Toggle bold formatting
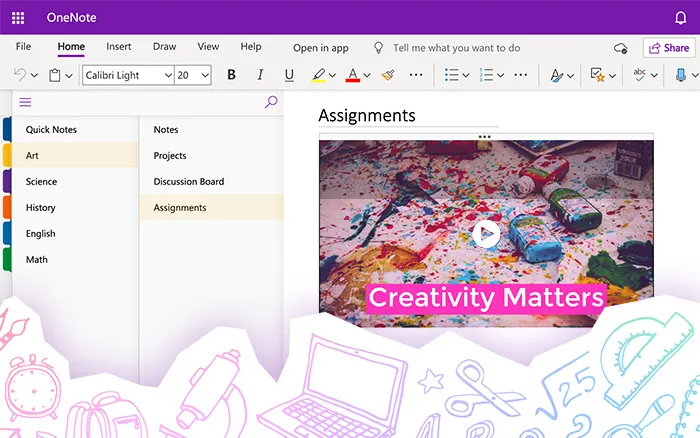Screen dimensions: 700x438 (x=232, y=75)
